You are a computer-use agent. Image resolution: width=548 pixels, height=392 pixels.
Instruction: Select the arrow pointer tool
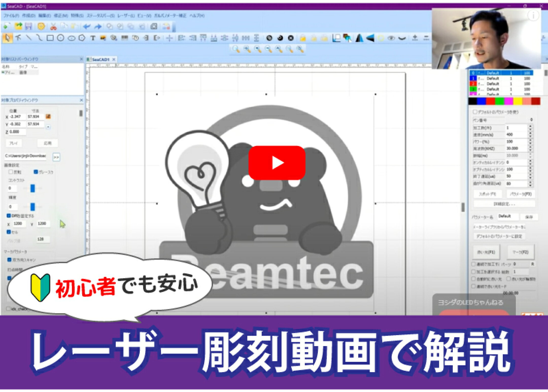(7, 38)
